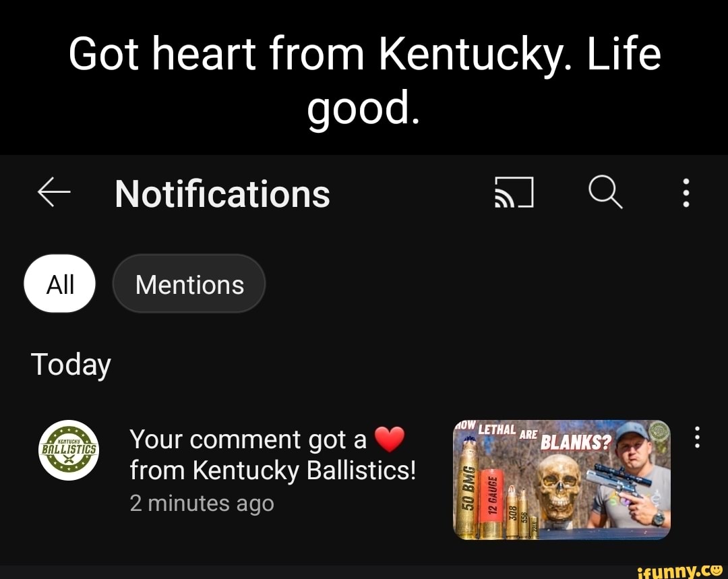This screenshot has height=579, width=728.
Task: Open header three-dot overflow menu
Action: 686,193
